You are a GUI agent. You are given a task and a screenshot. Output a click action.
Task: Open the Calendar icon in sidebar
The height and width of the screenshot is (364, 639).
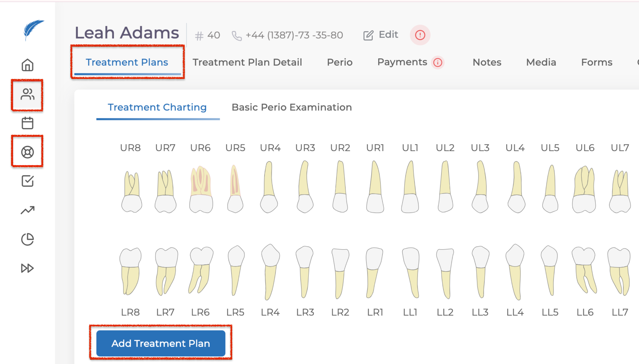(27, 123)
